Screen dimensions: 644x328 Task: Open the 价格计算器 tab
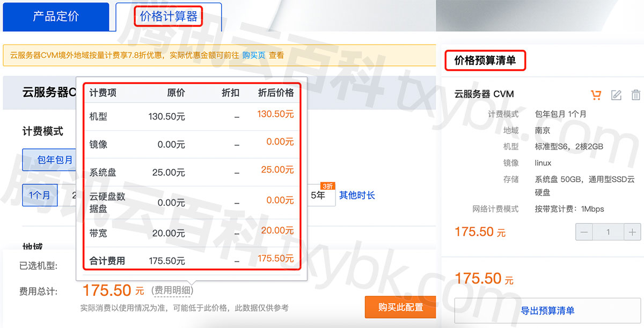click(169, 17)
